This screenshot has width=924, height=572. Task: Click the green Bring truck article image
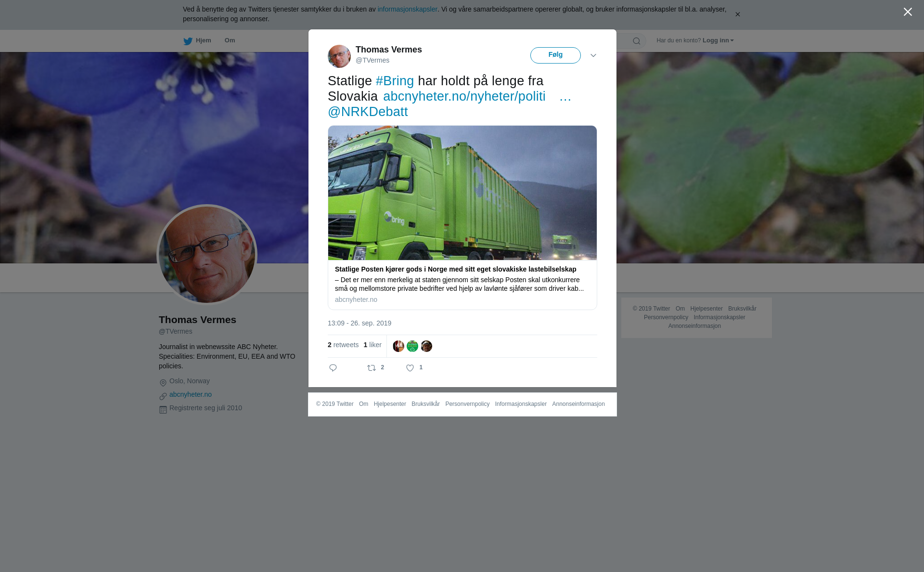point(462,193)
